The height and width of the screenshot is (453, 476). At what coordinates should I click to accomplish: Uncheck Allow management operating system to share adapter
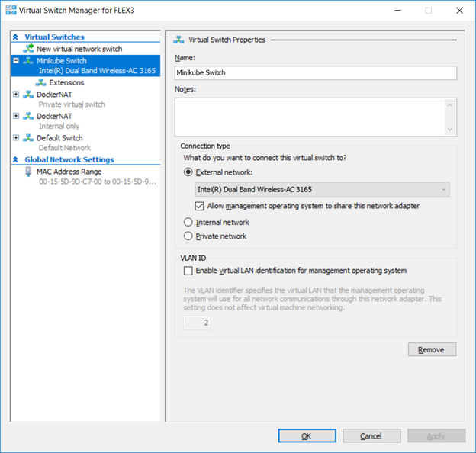point(199,206)
